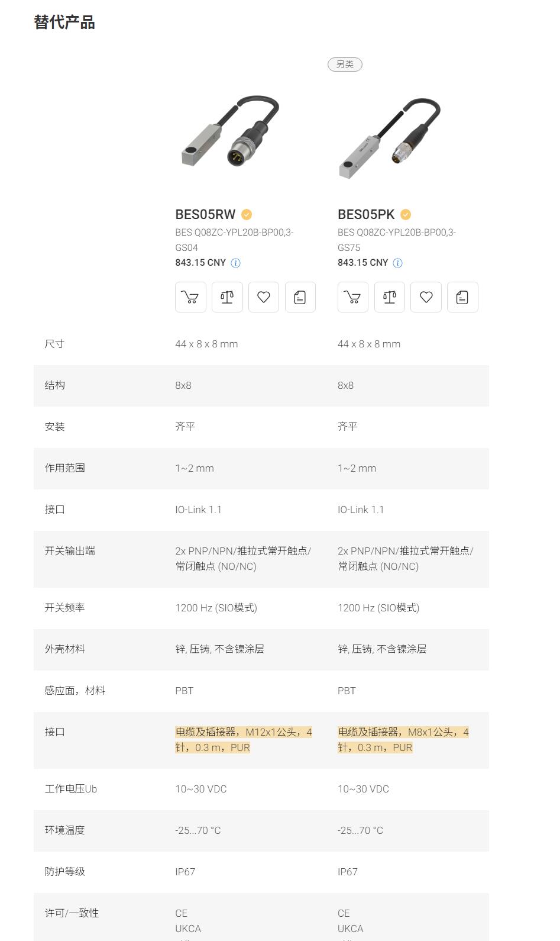Click verified badge next to BES05RW
This screenshot has width=560, height=941.
point(247,214)
